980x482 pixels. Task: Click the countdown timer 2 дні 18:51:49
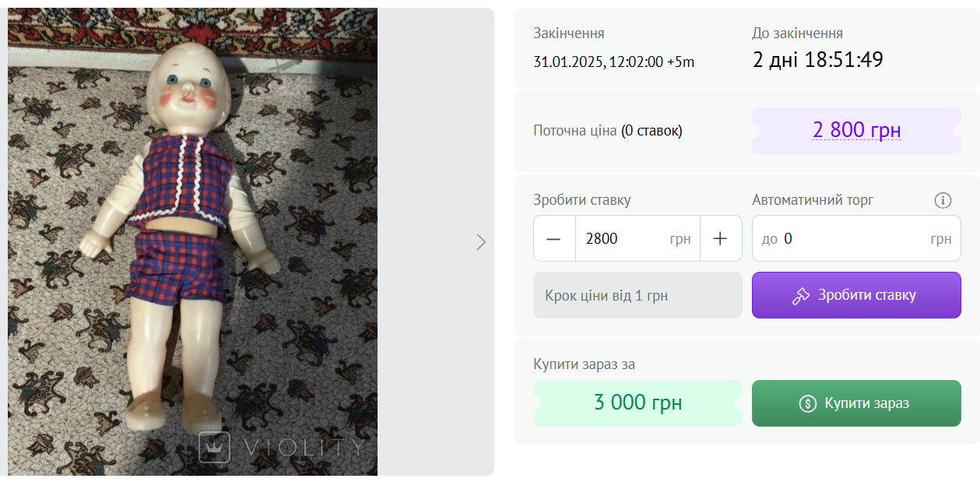[x=818, y=59]
